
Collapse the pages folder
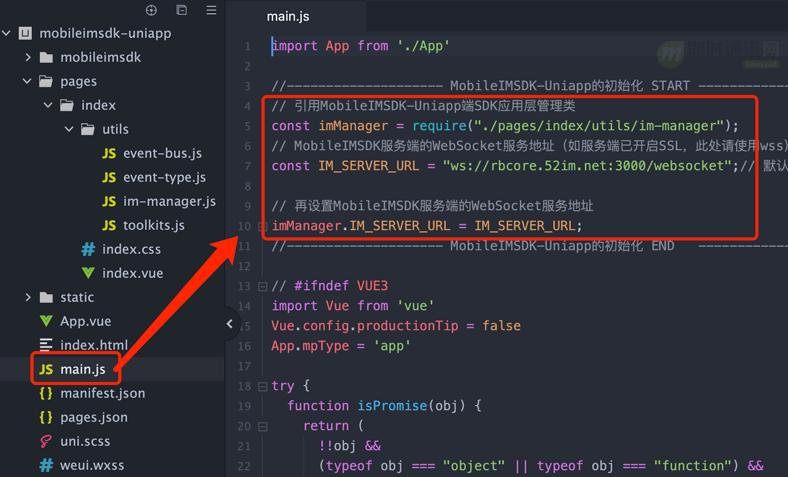[28, 81]
